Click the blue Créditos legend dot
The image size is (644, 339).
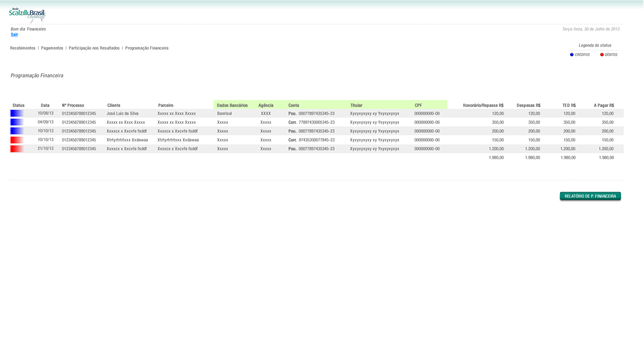coord(572,55)
